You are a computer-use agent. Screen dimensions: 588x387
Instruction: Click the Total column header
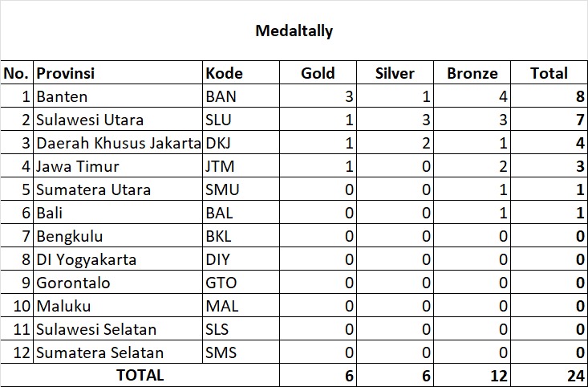[549, 73]
